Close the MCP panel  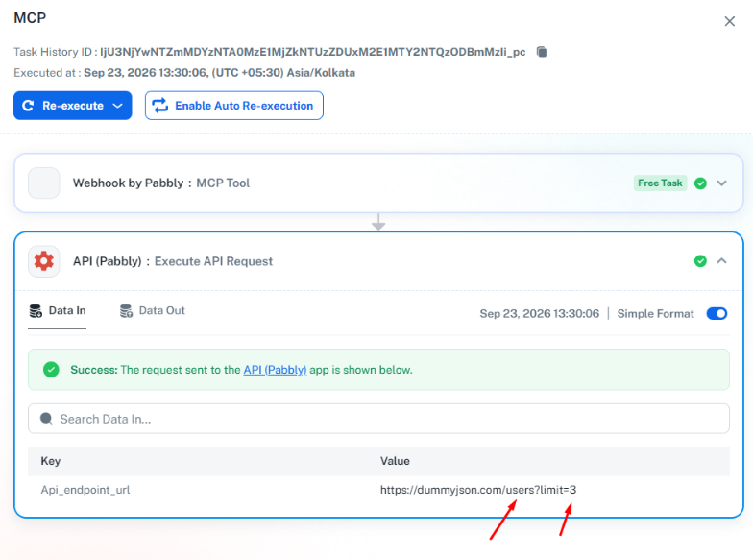730,21
